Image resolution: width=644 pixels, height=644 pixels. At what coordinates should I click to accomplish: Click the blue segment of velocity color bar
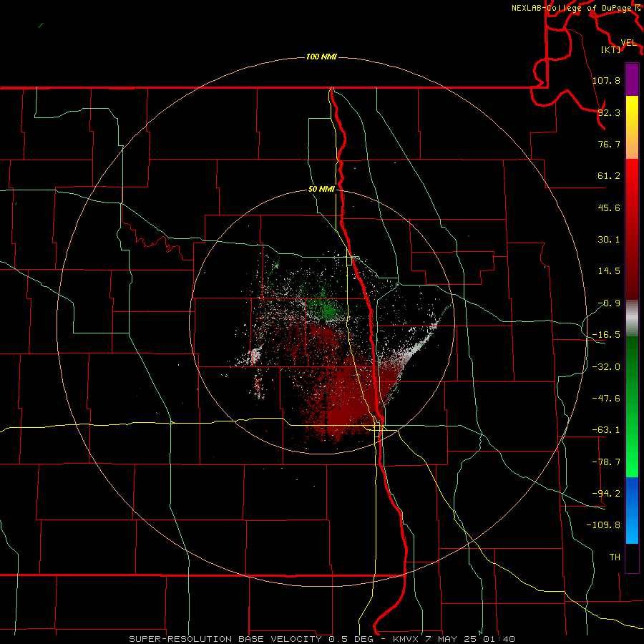tap(632, 510)
